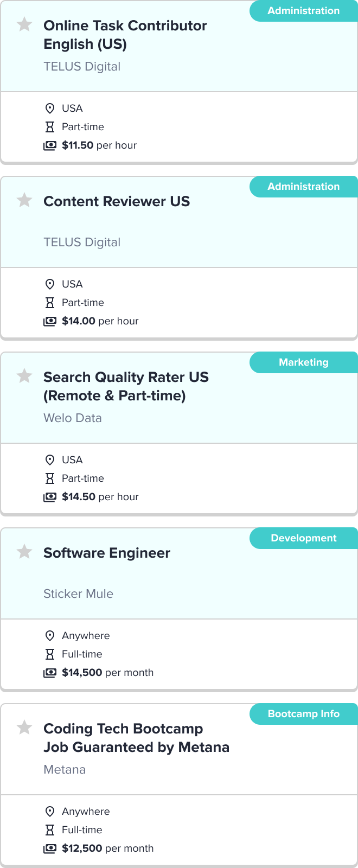358x868 pixels.
Task: Click the location pin icon beside USA in first card
Action: [50, 108]
